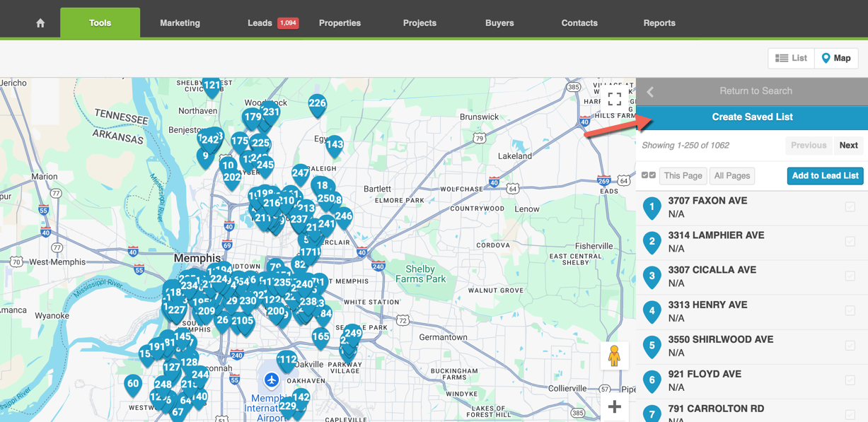Check box for 3313 HENRY AVE
868x422 pixels.
[850, 311]
